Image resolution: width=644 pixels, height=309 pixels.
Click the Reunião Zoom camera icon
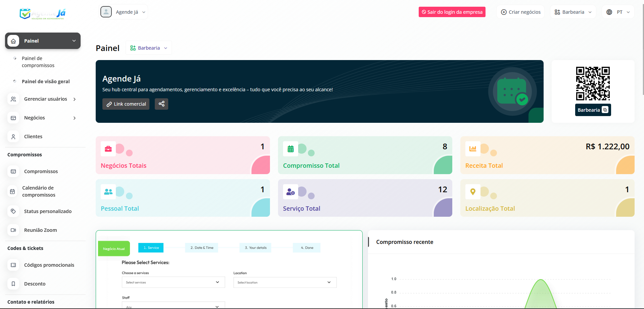[x=13, y=230]
